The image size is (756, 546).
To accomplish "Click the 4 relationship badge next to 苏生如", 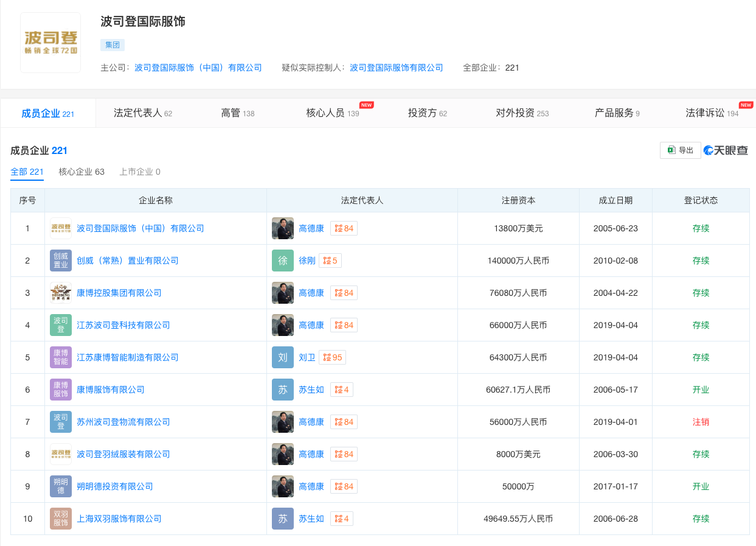I will pos(341,390).
